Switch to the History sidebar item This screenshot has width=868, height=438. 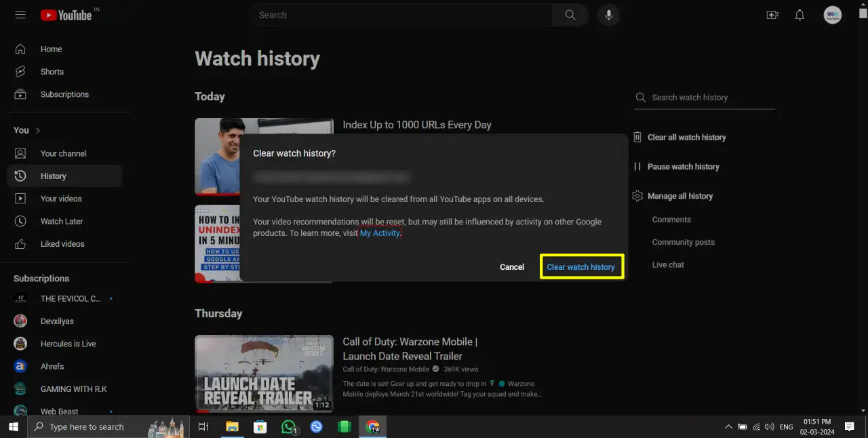click(x=53, y=176)
